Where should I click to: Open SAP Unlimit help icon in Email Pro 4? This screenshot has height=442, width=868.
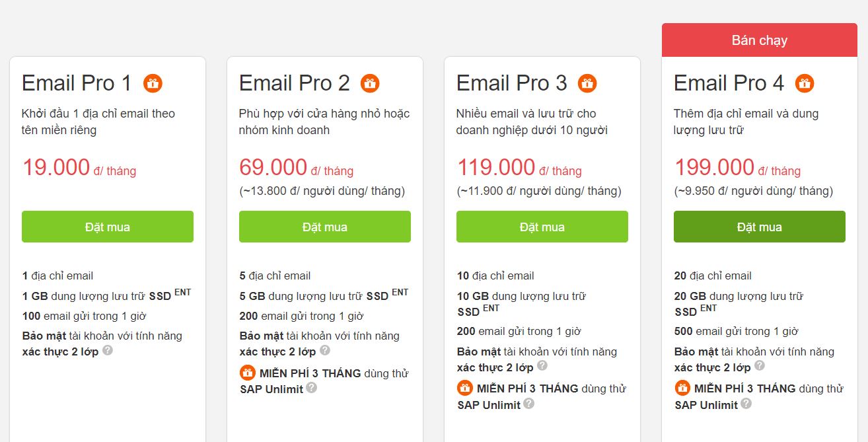pyautogui.click(x=746, y=404)
